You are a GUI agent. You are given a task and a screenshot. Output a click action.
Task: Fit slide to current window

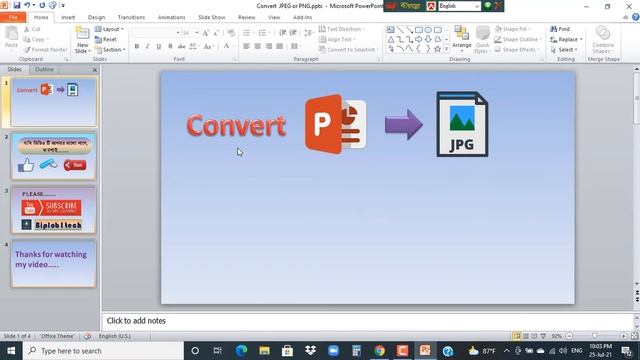click(x=634, y=336)
